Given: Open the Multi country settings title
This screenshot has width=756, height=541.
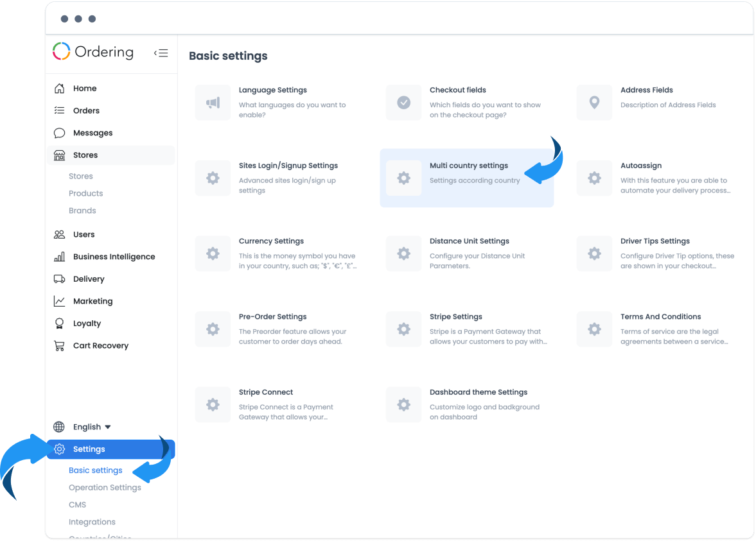Looking at the screenshot, I should pyautogui.click(x=469, y=166).
